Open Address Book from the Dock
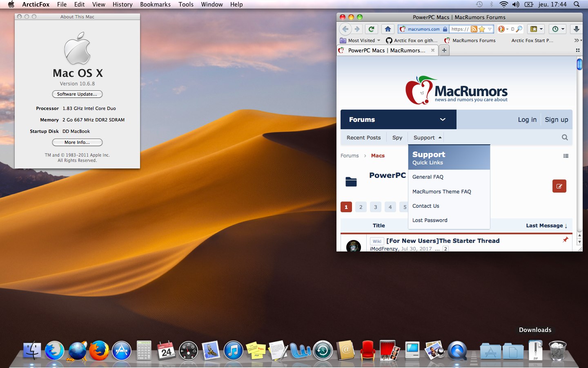This screenshot has width=588, height=368. click(x=345, y=351)
